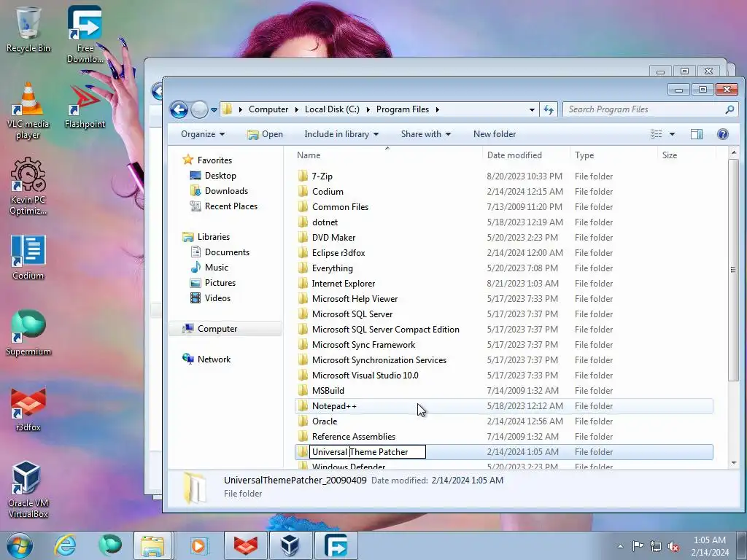The height and width of the screenshot is (560, 747).
Task: Select Pictures library in navigation pane
Action: coord(212,283)
